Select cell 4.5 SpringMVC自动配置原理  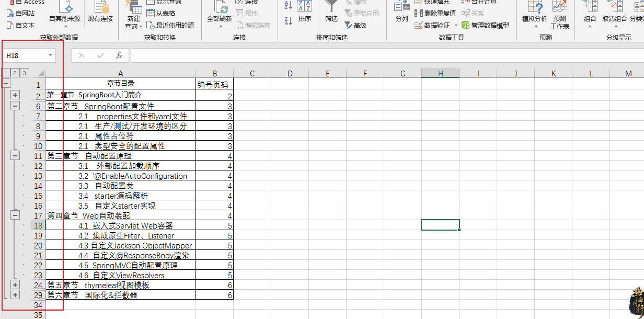pyautogui.click(x=121, y=265)
